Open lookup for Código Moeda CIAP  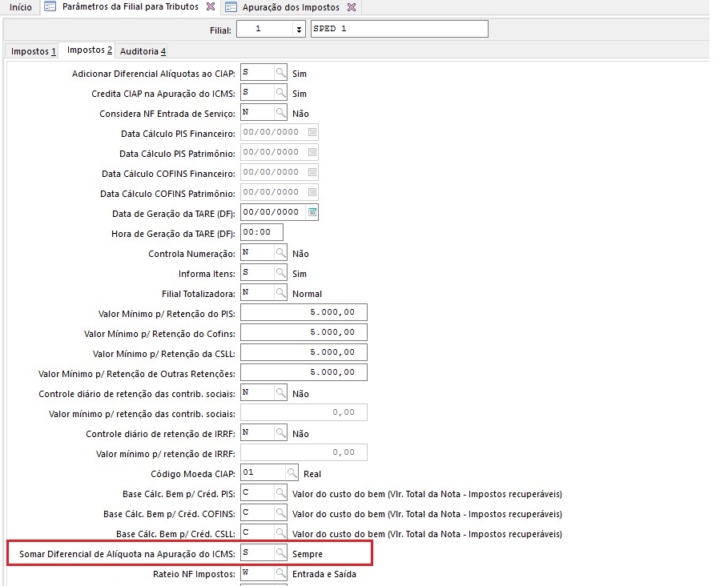(x=292, y=473)
